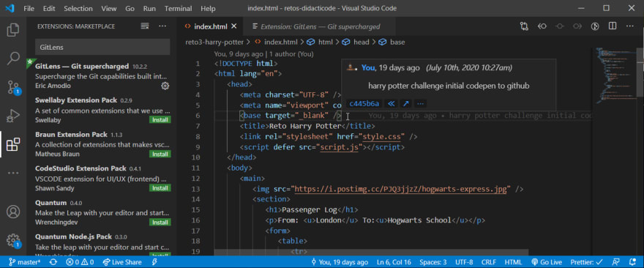Install CodeStudio Extension Pack
The image size is (644, 268).
pyautogui.click(x=160, y=188)
